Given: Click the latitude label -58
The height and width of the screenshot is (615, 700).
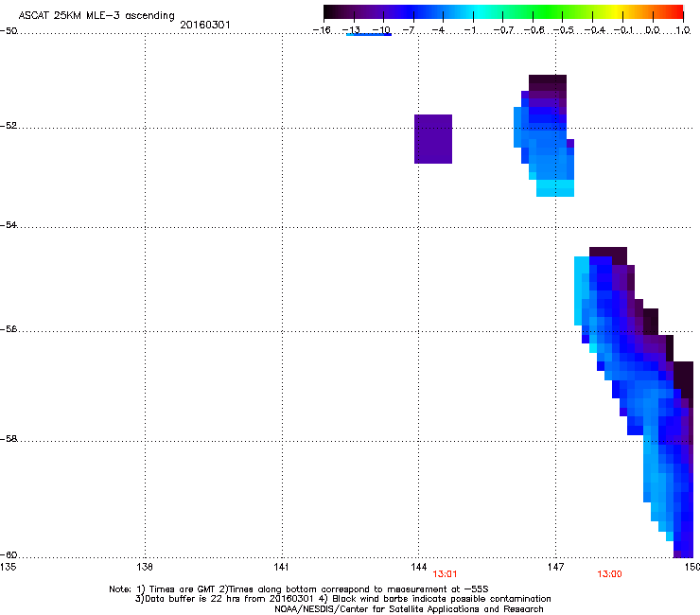Looking at the screenshot, I should click(9, 439).
